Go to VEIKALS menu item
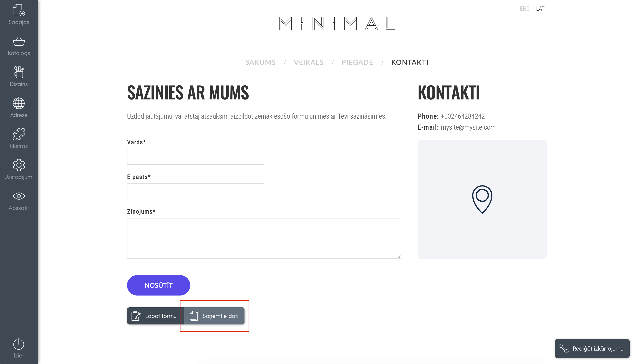Screen dimensions: 635x364 (x=308, y=62)
